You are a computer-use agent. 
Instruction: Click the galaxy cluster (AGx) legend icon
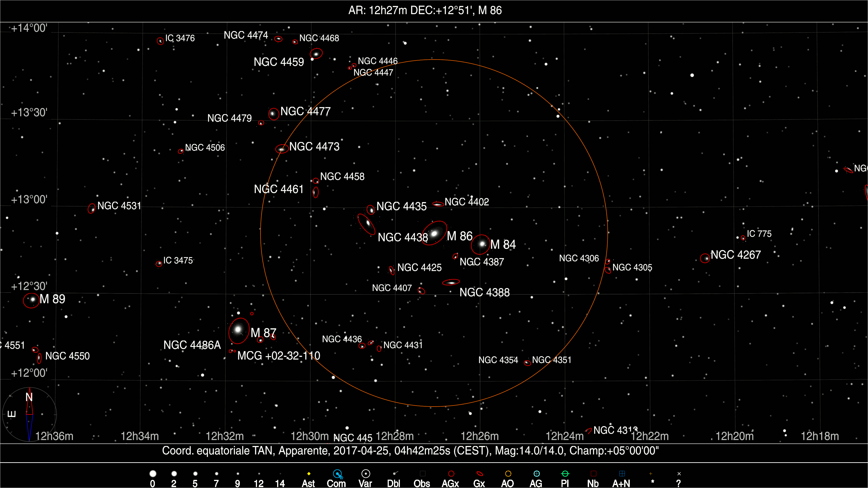[x=451, y=474]
